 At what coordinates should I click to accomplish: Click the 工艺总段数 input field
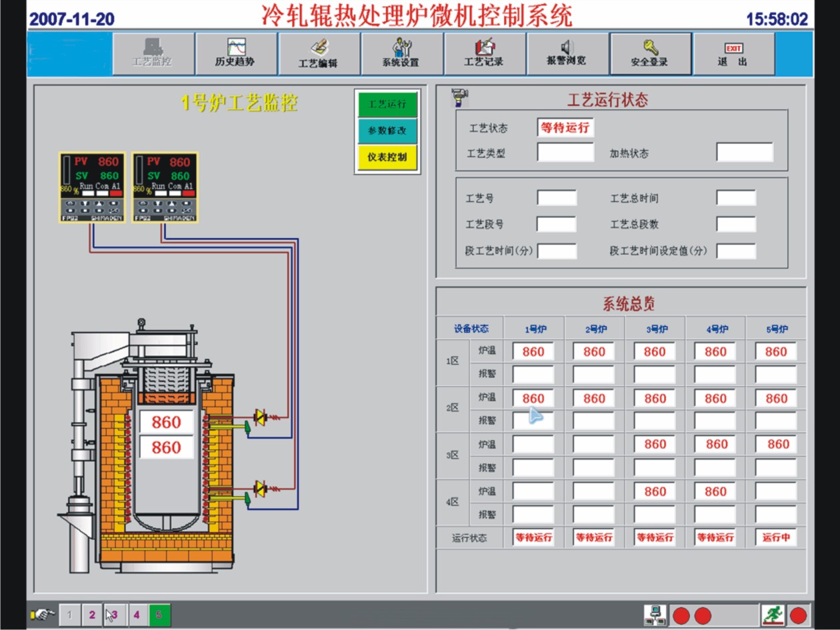[x=736, y=224]
